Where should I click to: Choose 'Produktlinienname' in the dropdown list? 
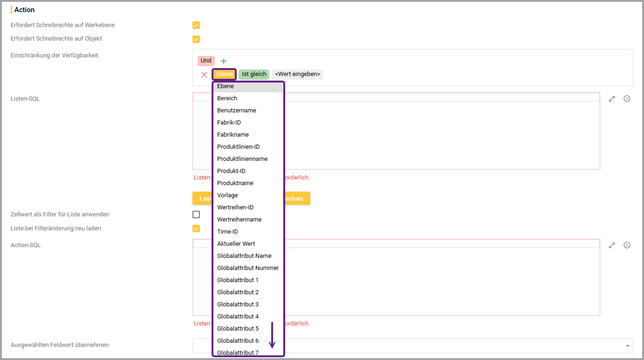[x=242, y=159]
